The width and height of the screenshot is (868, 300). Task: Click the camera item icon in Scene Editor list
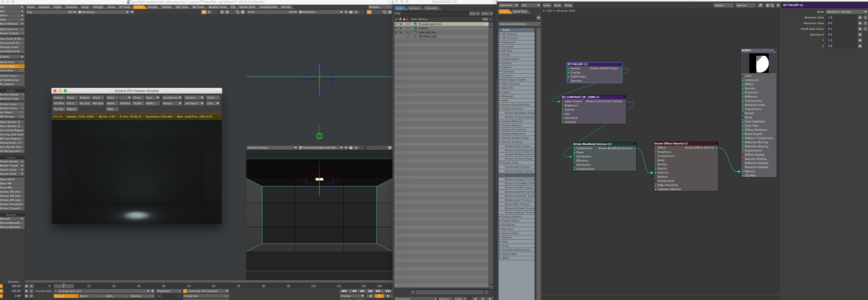[x=415, y=28]
